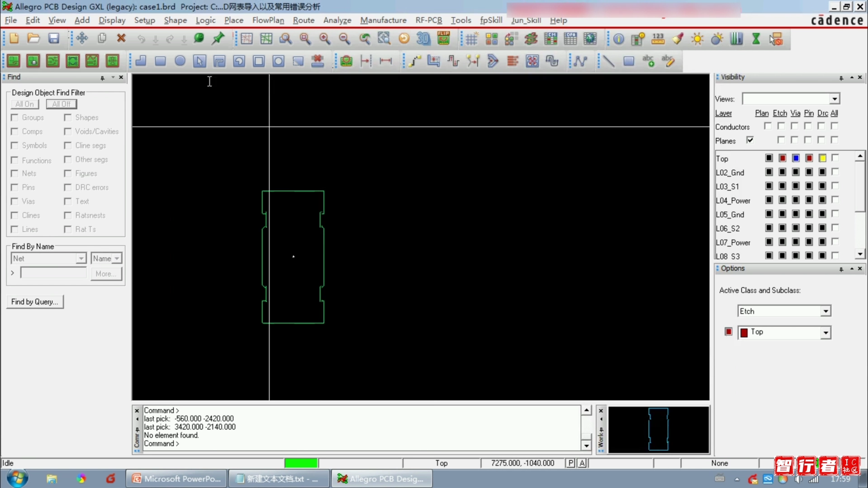Click the Find by Query button
The image size is (868, 488).
35,302
